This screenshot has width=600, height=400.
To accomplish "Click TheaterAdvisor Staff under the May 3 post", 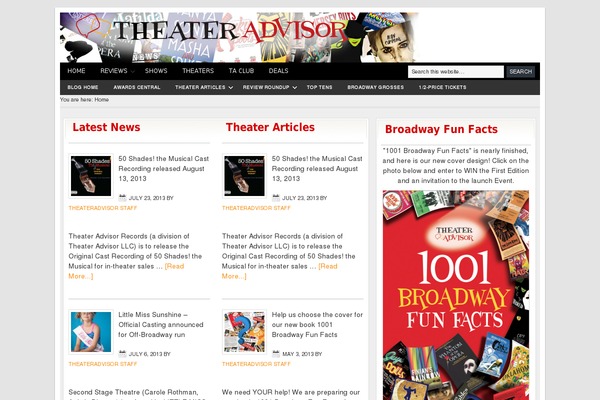I will [x=256, y=364].
